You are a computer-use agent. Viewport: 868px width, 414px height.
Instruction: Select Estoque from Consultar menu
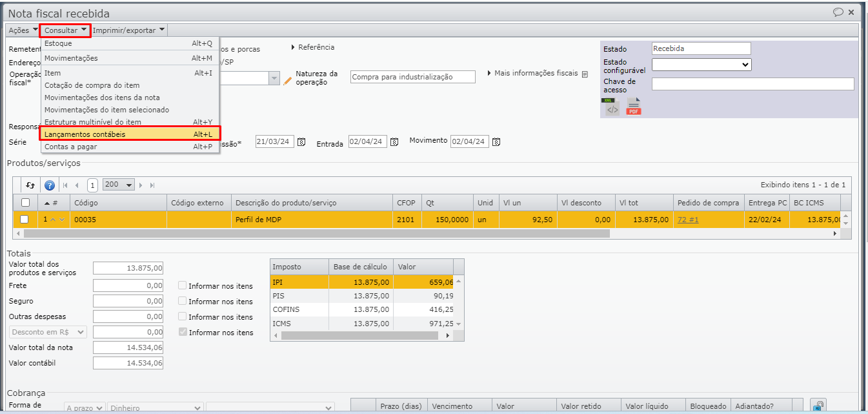tap(130, 43)
